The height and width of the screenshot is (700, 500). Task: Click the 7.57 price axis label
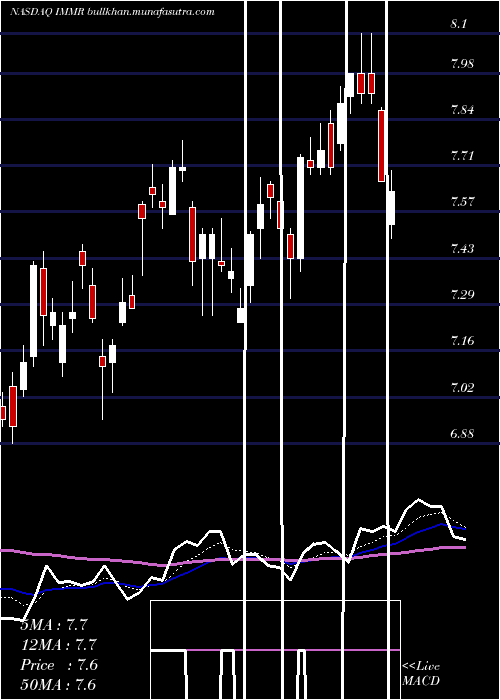pos(462,202)
